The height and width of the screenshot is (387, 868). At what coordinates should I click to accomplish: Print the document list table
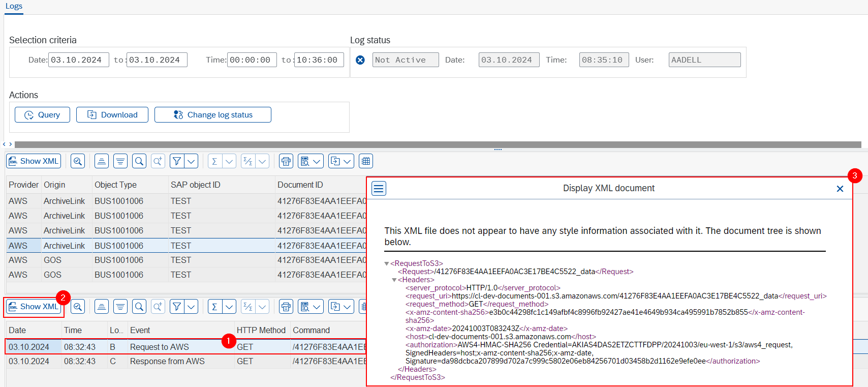pyautogui.click(x=286, y=161)
